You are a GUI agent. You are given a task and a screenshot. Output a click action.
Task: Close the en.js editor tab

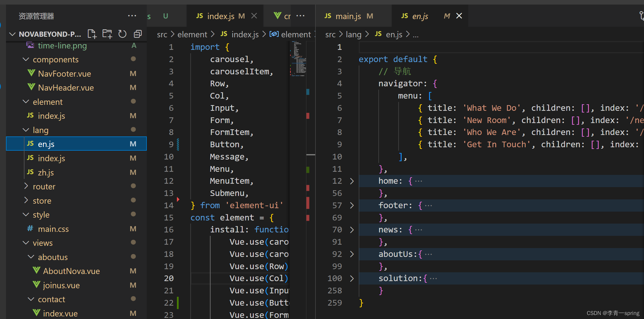click(459, 16)
